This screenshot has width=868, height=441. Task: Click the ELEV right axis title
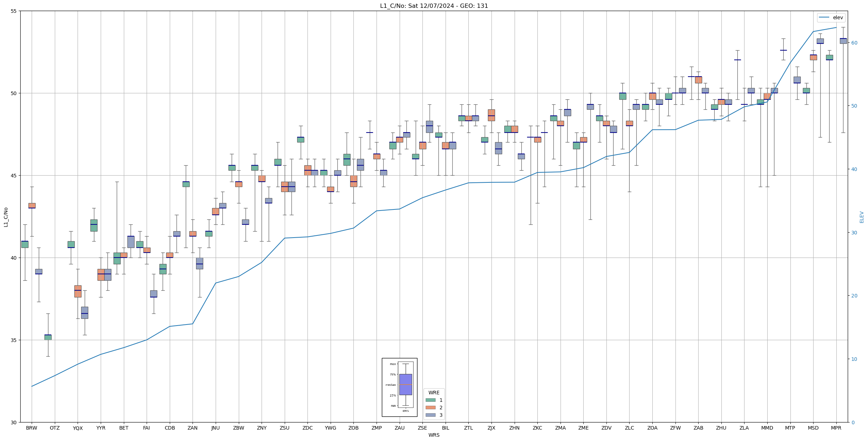[862, 217]
